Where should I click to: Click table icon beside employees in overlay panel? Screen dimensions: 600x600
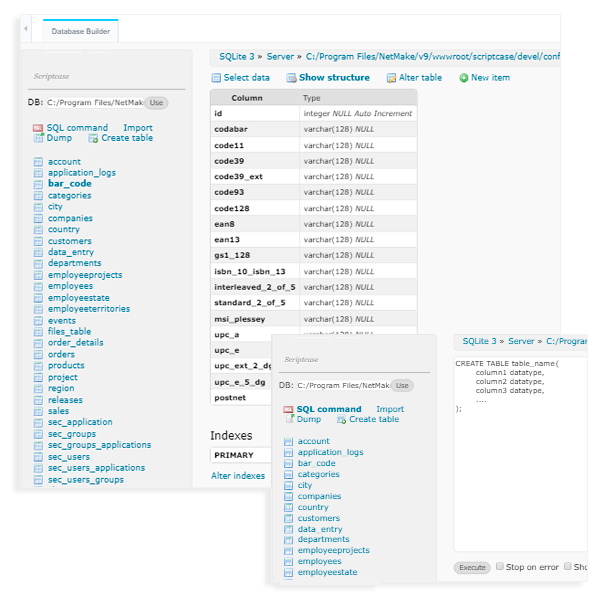[x=289, y=562]
